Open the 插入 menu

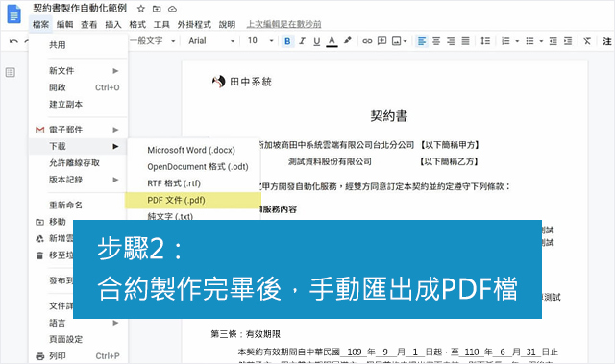pos(113,24)
